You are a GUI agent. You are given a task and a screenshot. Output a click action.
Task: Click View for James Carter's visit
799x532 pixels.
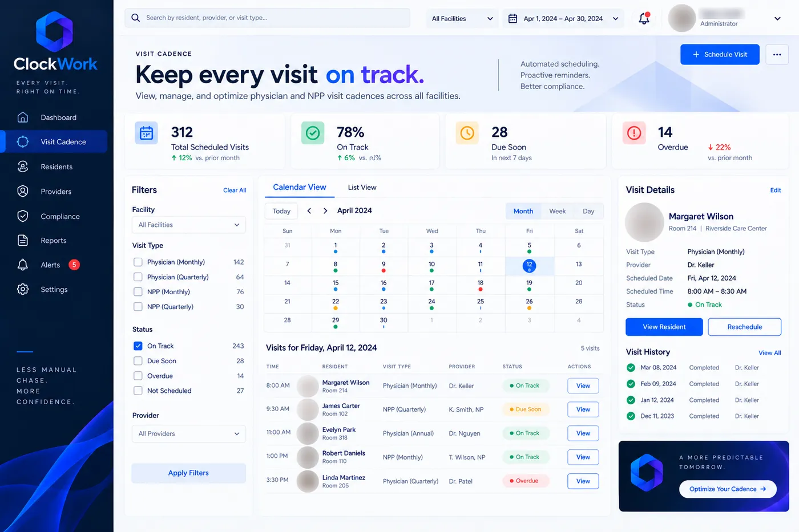pyautogui.click(x=583, y=409)
